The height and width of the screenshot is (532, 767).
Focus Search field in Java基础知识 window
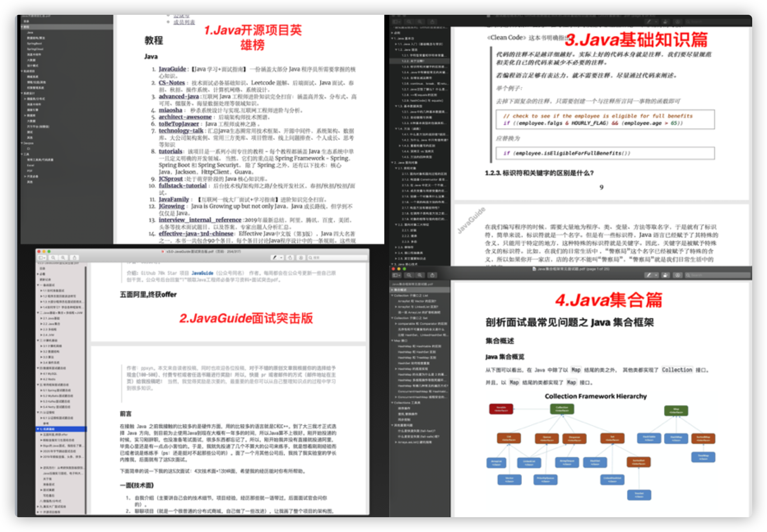pyautogui.click(x=718, y=22)
